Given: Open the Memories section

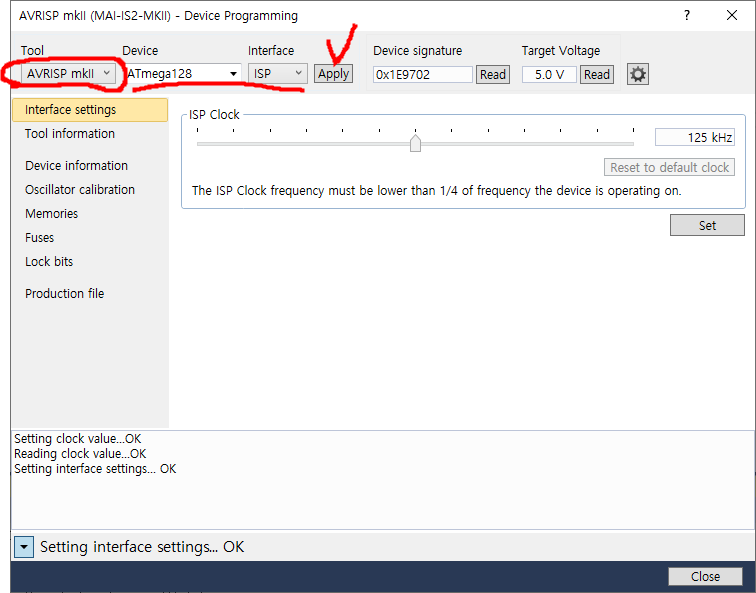Looking at the screenshot, I should (x=52, y=214).
